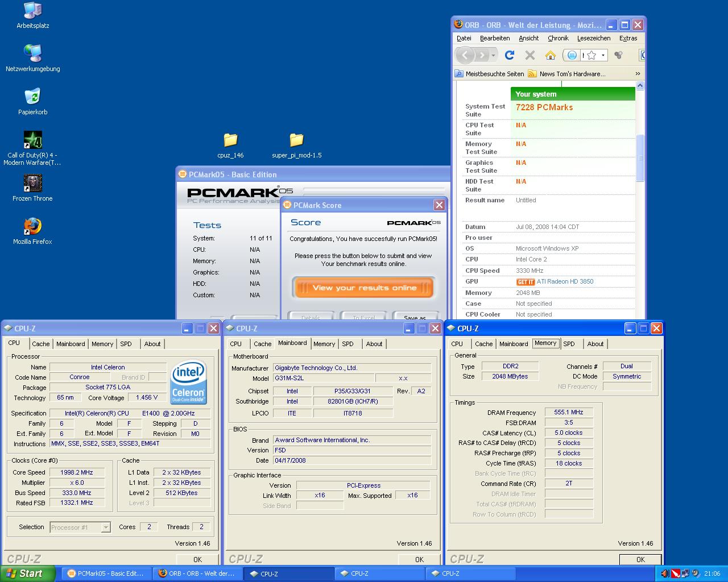
Task: Click the bookmark star in address bar
Action: pyautogui.click(x=591, y=55)
